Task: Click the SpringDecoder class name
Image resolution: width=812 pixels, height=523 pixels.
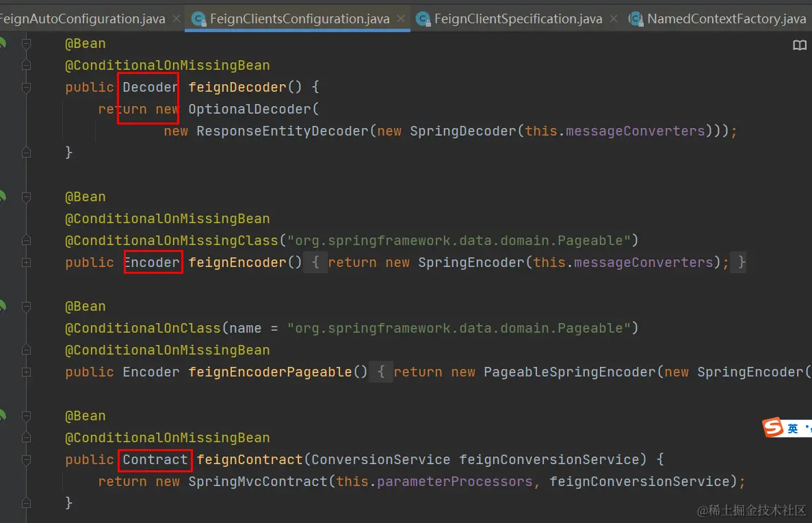Action: (463, 131)
